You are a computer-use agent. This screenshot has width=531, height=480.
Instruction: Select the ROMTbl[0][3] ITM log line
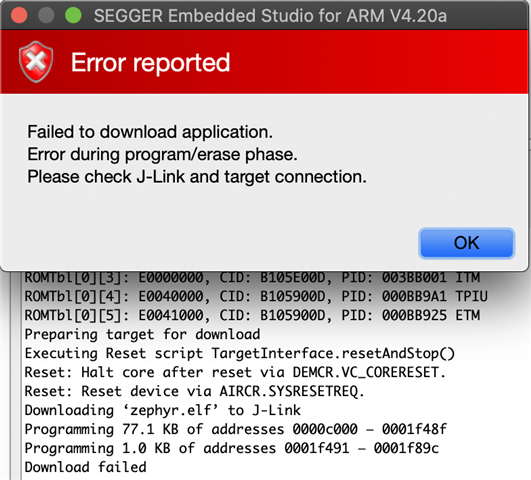click(x=252, y=278)
